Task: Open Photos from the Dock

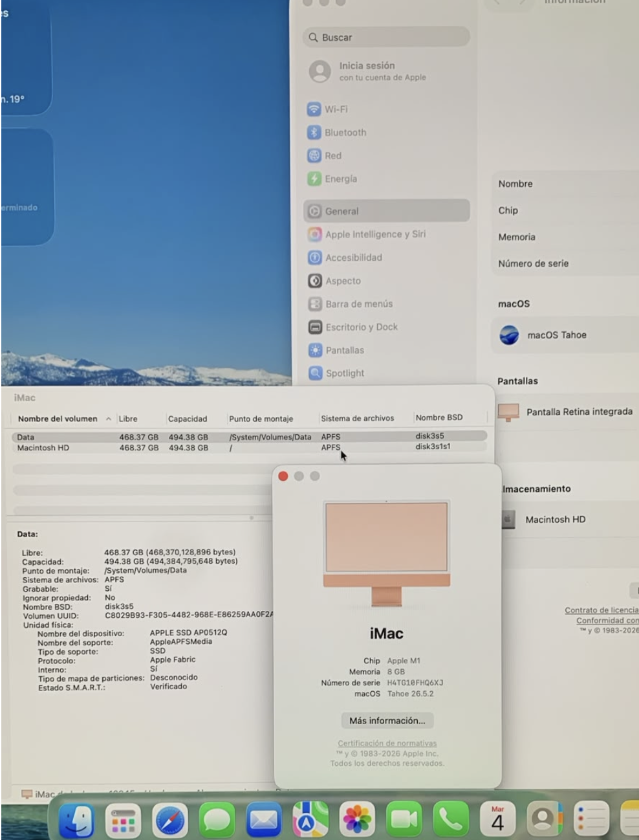Action: [358, 821]
